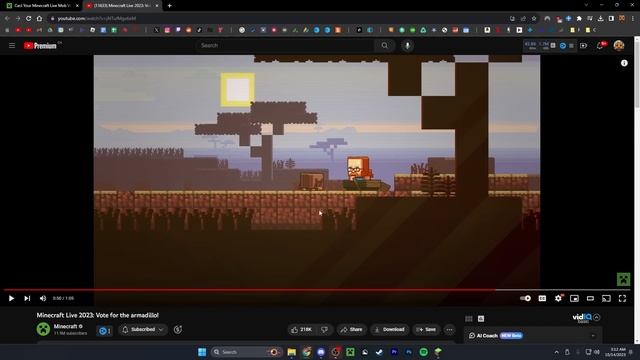This screenshot has width=640, height=360.
Task: Expand the Subscribed notification dropdown
Action: click(142, 329)
